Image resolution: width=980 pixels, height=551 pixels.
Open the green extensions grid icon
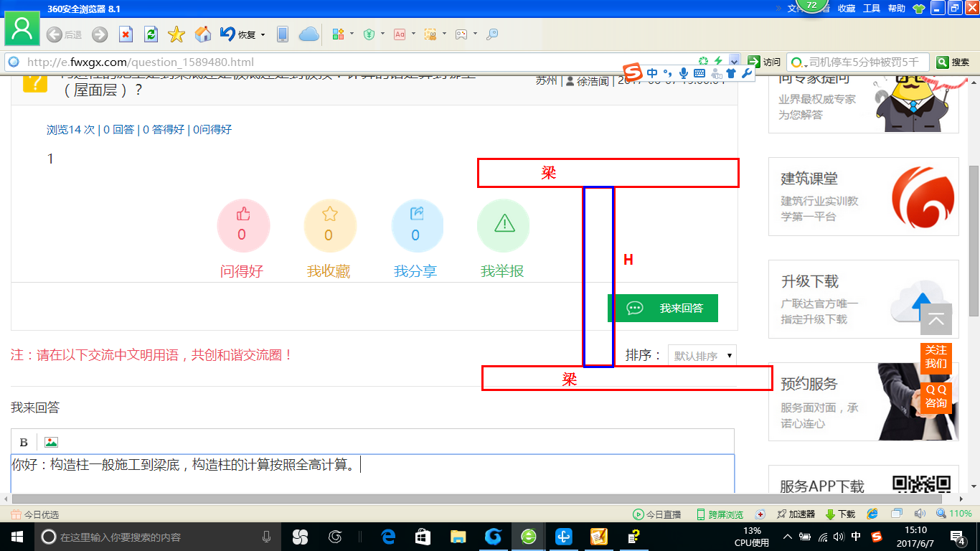click(339, 34)
